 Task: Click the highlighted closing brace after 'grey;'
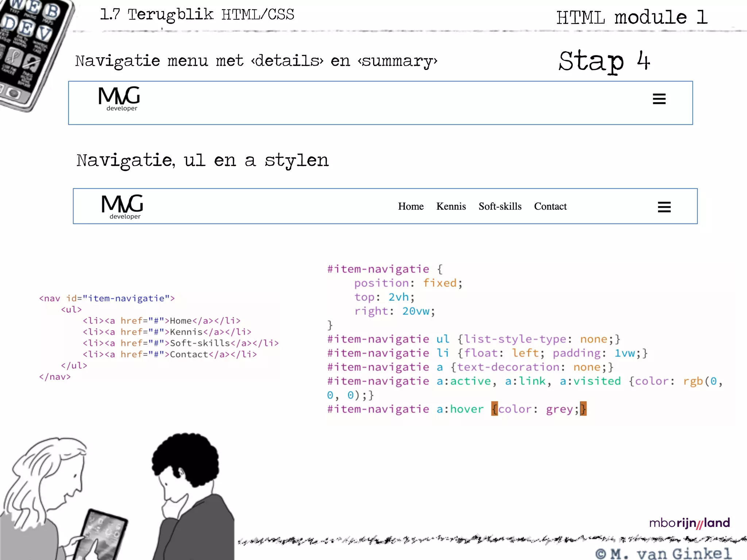583,409
